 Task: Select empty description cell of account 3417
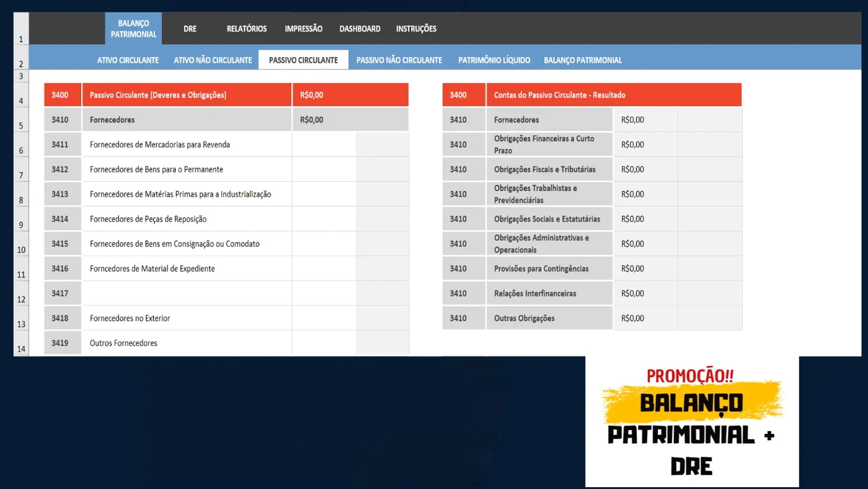click(x=187, y=294)
